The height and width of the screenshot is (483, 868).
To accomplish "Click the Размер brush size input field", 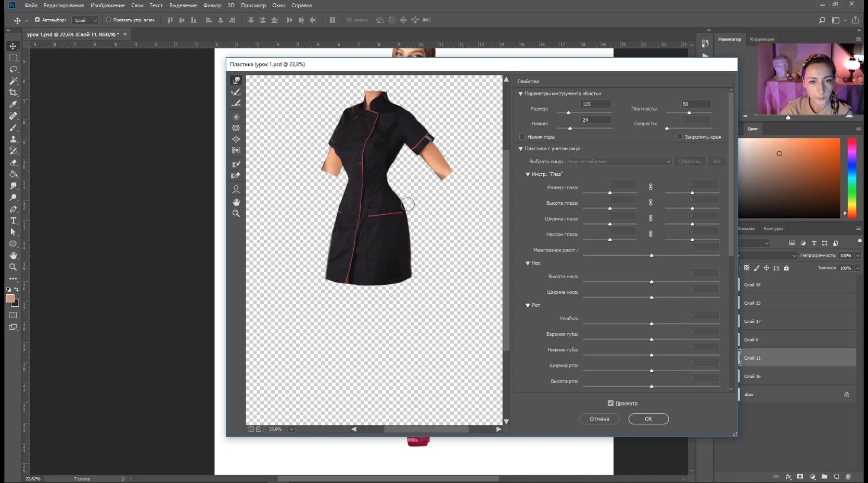I will tap(596, 104).
